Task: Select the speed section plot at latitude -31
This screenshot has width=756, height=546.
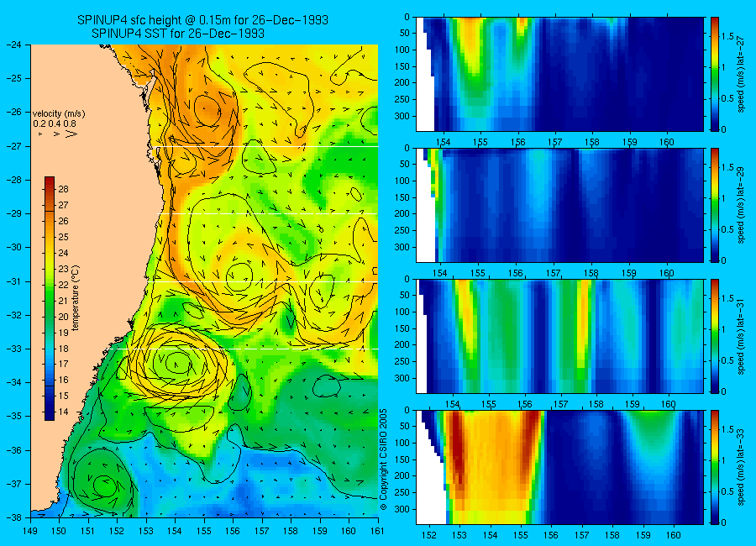Action: pyautogui.click(x=559, y=336)
